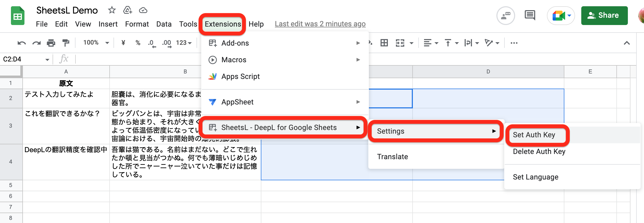The height and width of the screenshot is (223, 644).
Task: Check the cloud save status icon
Action: [x=143, y=10]
